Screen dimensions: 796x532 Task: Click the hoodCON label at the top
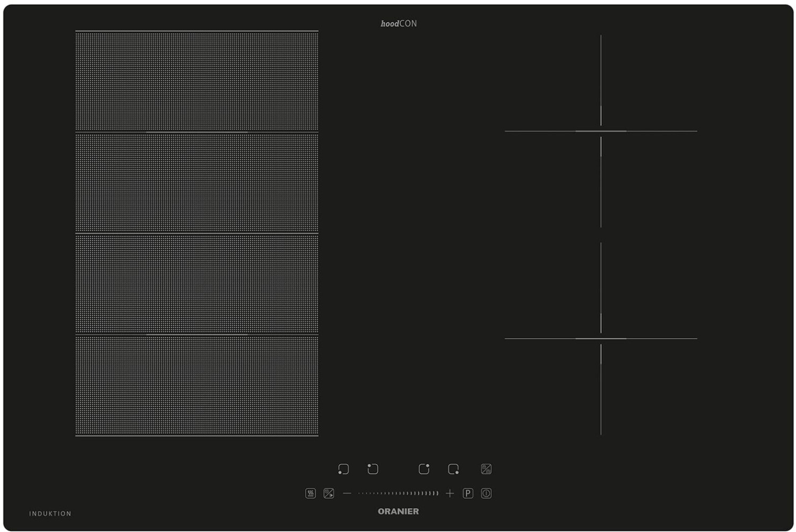click(399, 23)
